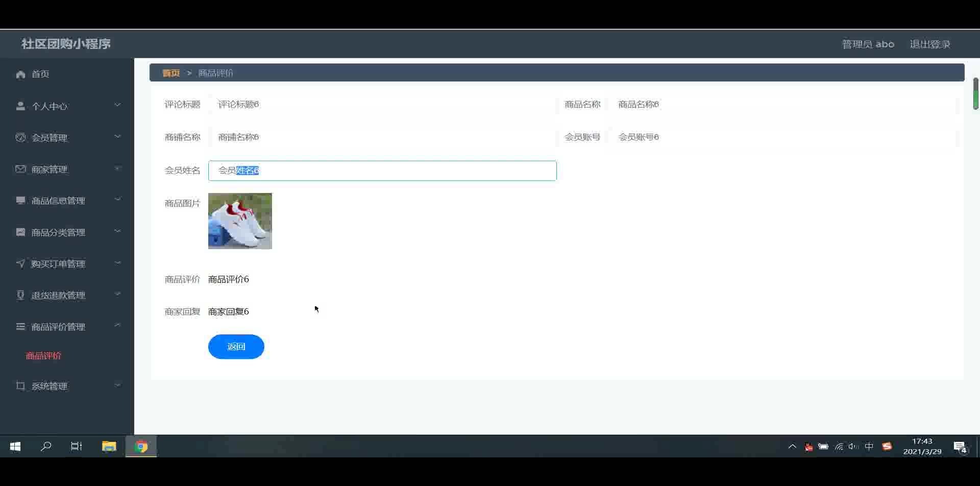Show hidden system tray icons
Image resolution: width=980 pixels, height=486 pixels.
pyautogui.click(x=792, y=447)
